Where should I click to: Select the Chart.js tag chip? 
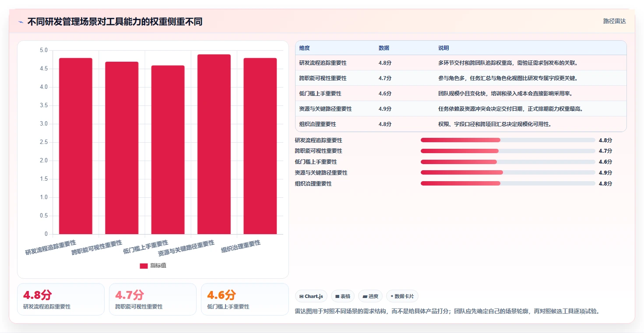coord(311,296)
